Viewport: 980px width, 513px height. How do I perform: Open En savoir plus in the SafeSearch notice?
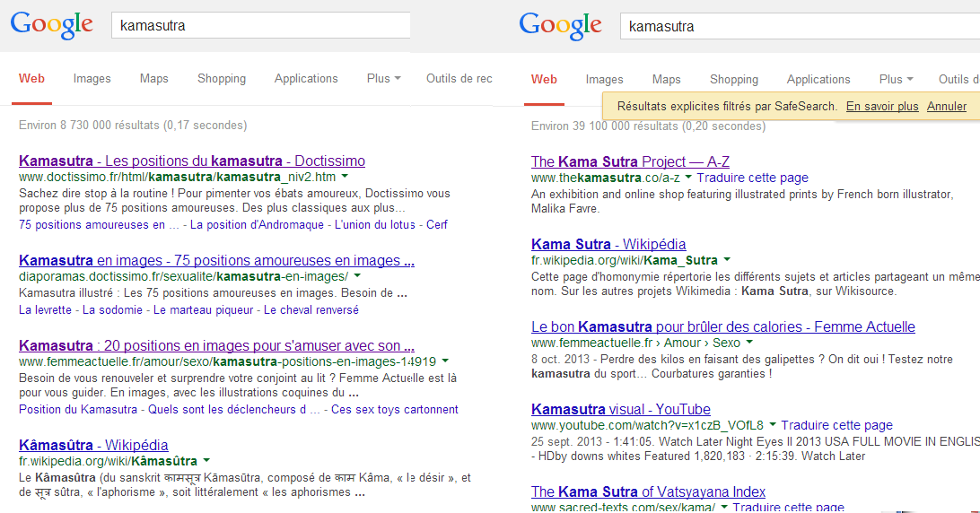pyautogui.click(x=882, y=107)
